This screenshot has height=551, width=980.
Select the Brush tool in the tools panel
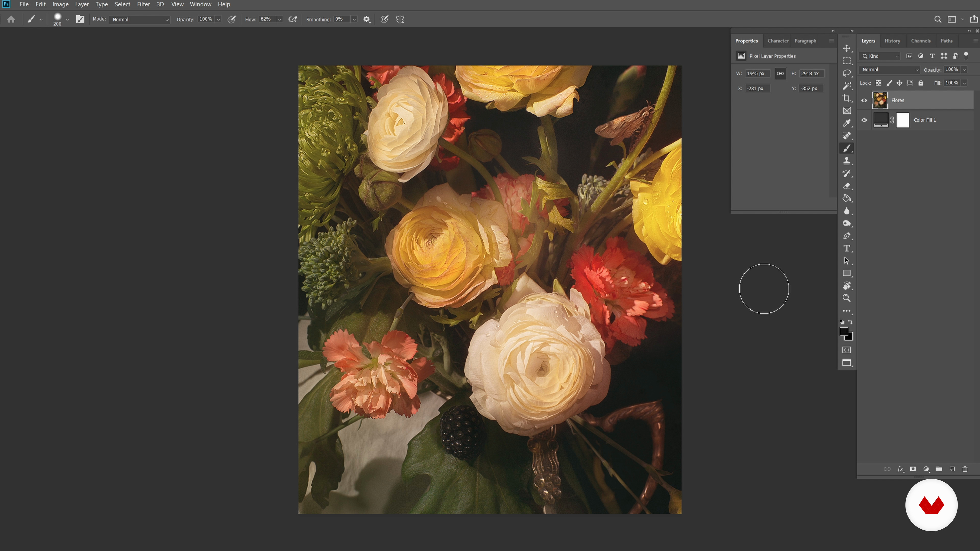pos(847,148)
